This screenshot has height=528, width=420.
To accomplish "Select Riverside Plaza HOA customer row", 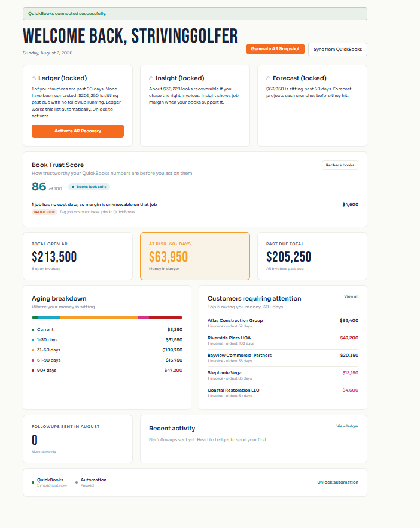I will point(283,341).
